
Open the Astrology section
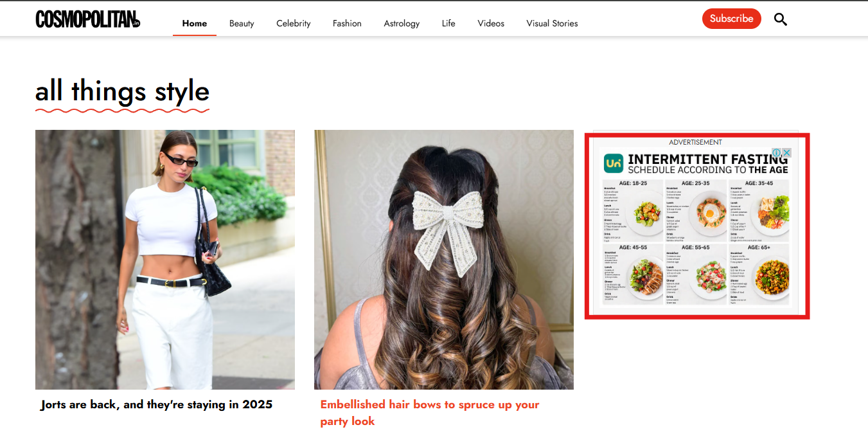pos(402,23)
